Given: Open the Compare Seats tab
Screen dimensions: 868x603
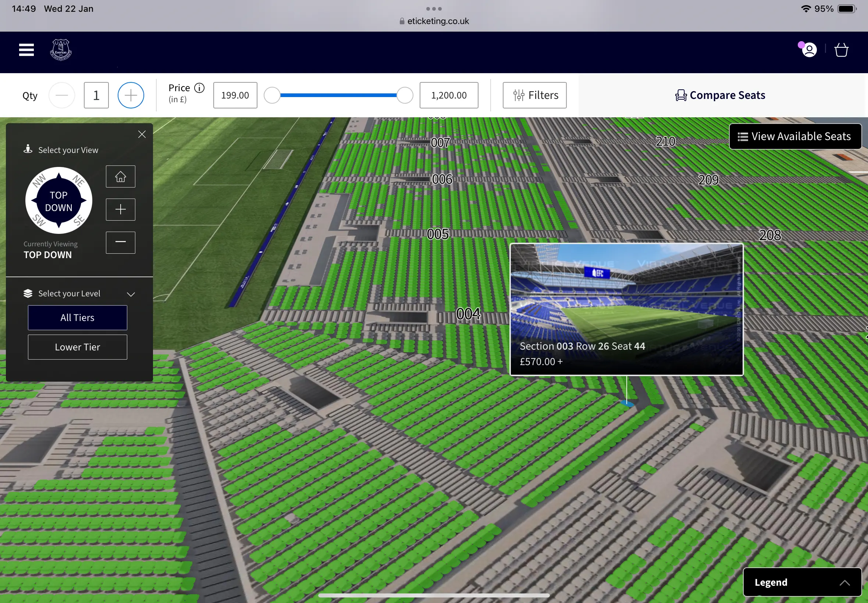Looking at the screenshot, I should coord(720,95).
